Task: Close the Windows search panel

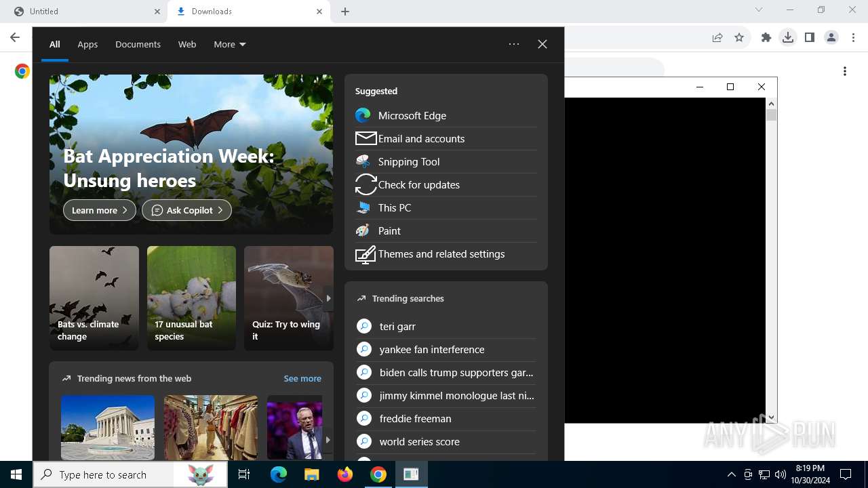Action: click(542, 44)
